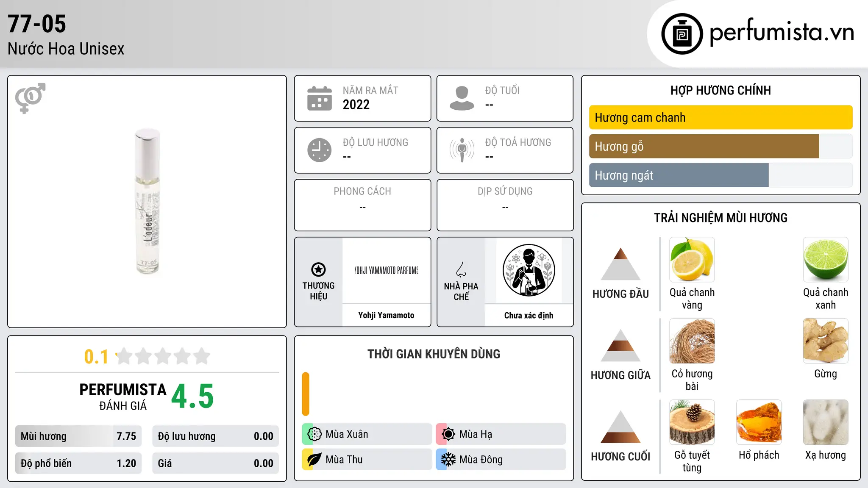Click the Giá 0.00 score row

[216, 463]
